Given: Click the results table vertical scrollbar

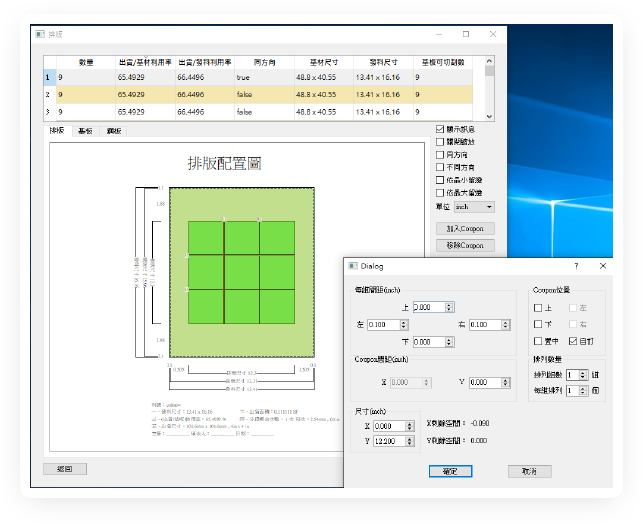Looking at the screenshot, I should tap(489, 90).
